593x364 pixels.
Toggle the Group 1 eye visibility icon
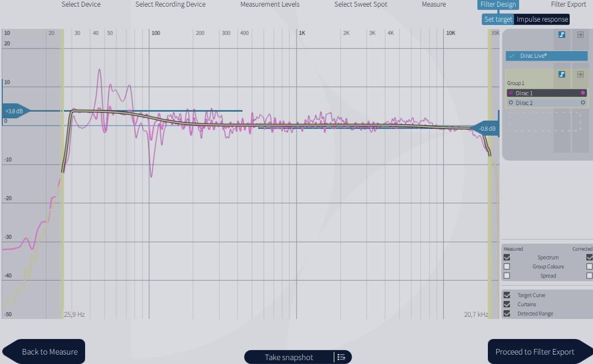tap(580, 74)
